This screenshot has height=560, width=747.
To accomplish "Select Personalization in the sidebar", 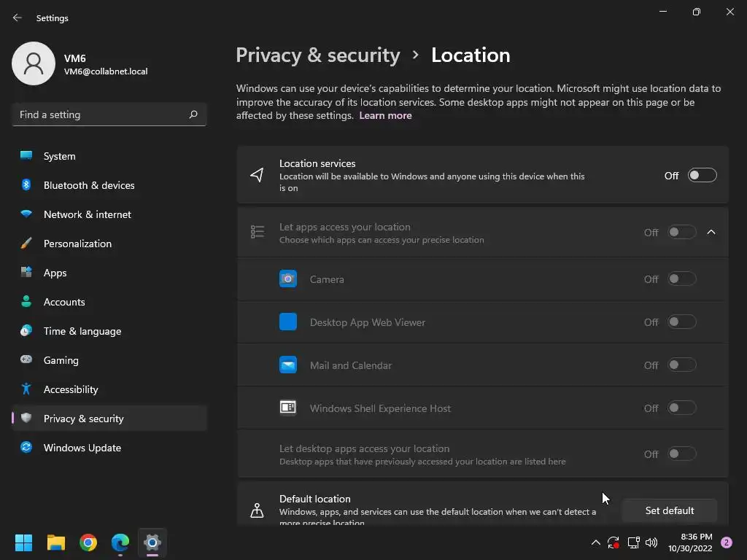I will tap(77, 244).
